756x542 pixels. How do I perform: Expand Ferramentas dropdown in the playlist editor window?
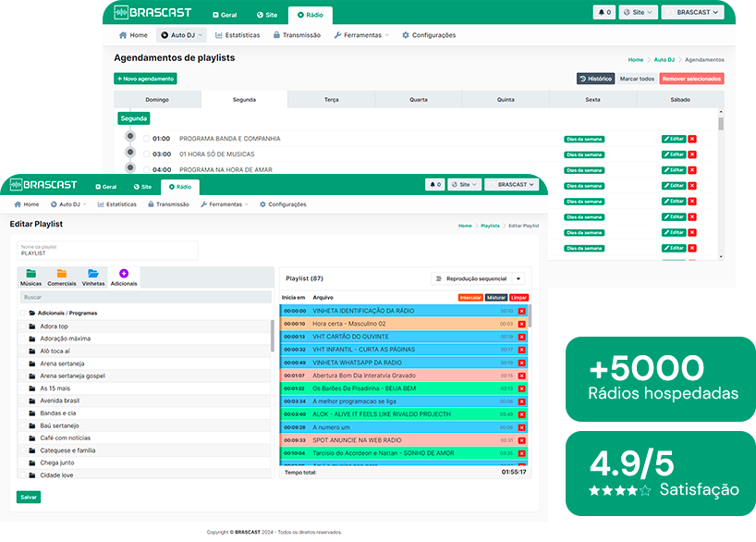point(225,204)
